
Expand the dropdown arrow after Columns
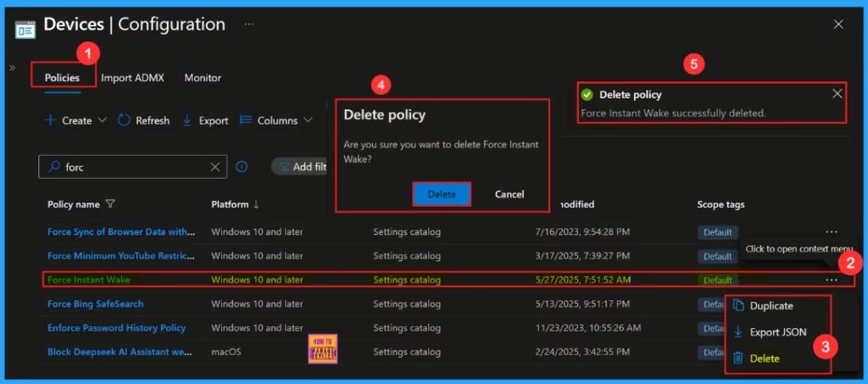click(x=308, y=120)
